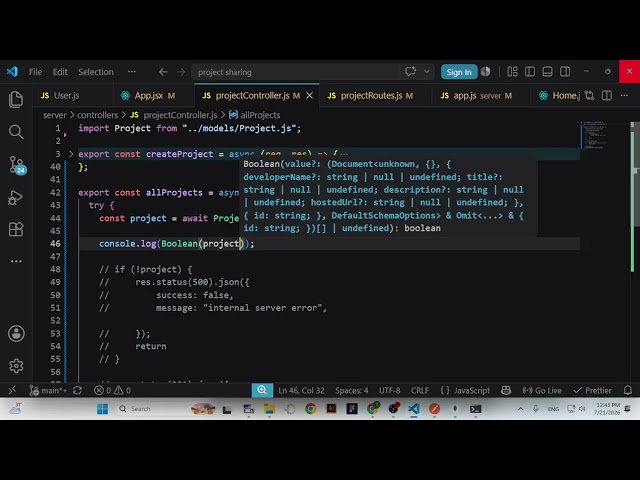Select server in the breadcrumb
Viewport: 640px width, 480px height.
54,115
